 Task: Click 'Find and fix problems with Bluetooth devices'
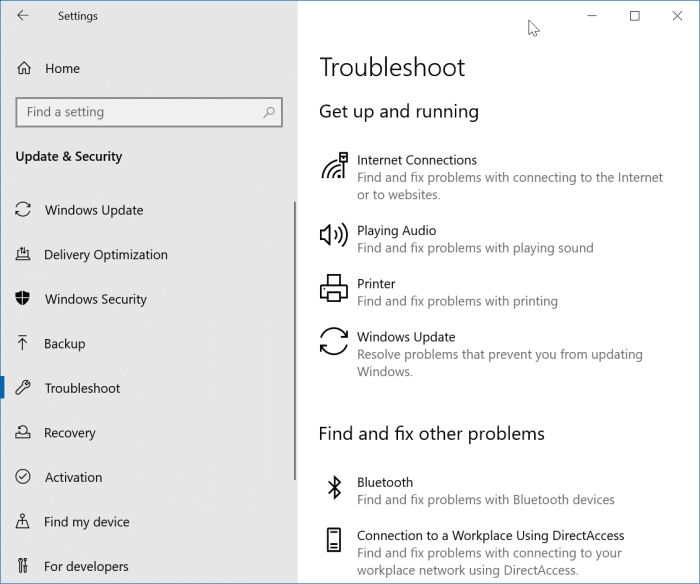(x=486, y=500)
